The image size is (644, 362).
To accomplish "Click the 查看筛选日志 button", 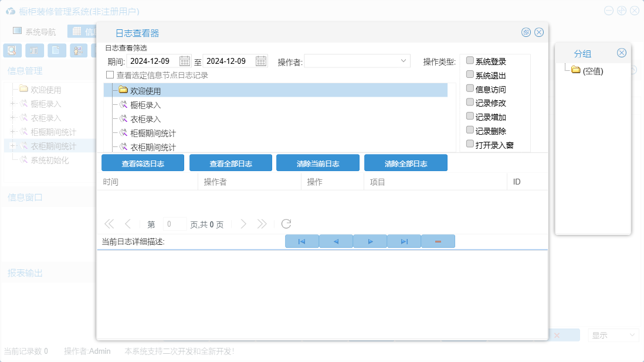I will 143,163.
